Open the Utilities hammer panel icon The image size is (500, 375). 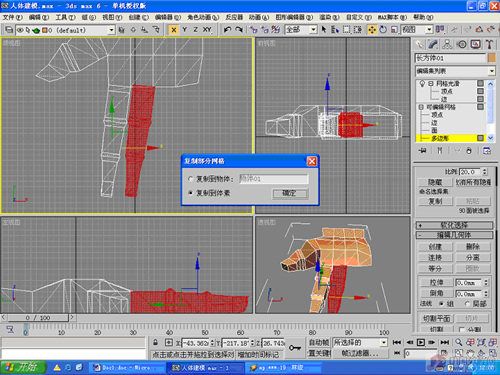point(489,44)
